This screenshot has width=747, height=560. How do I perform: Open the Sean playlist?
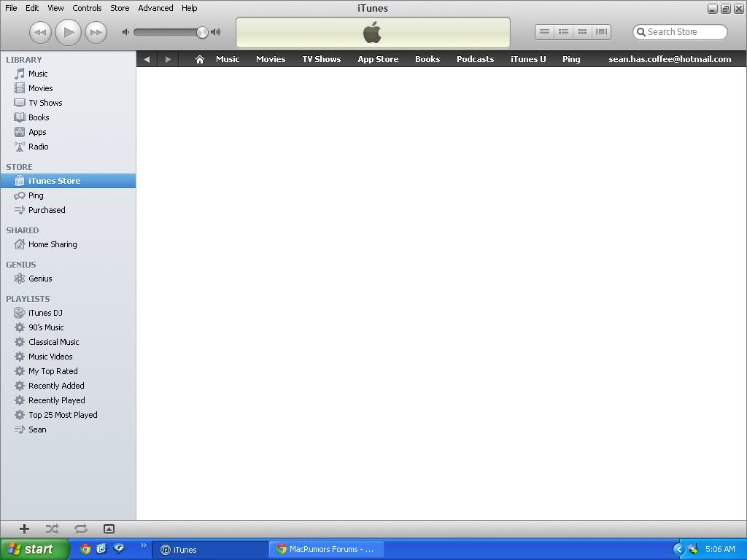(x=68, y=429)
